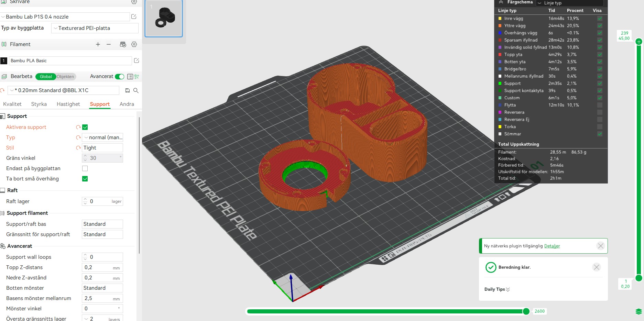
Task: Remove a filament with minus icon
Action: point(109,44)
